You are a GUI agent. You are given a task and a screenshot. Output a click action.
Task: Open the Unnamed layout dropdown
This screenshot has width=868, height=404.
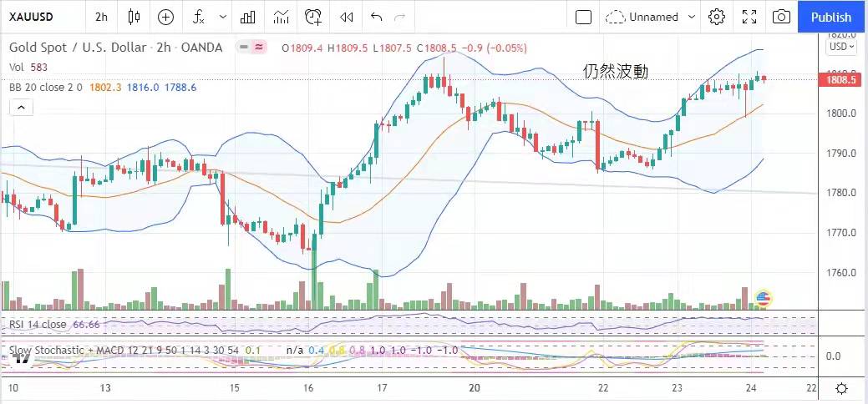(x=652, y=17)
